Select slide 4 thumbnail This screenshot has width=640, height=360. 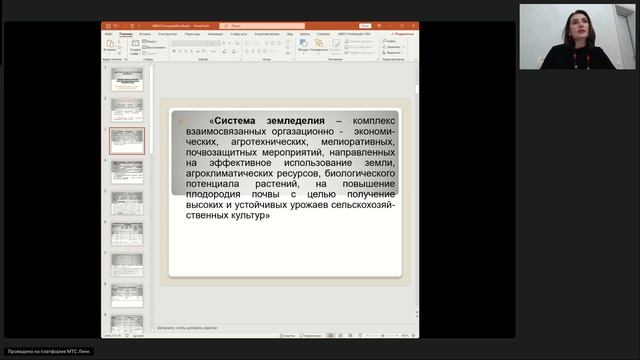click(127, 172)
